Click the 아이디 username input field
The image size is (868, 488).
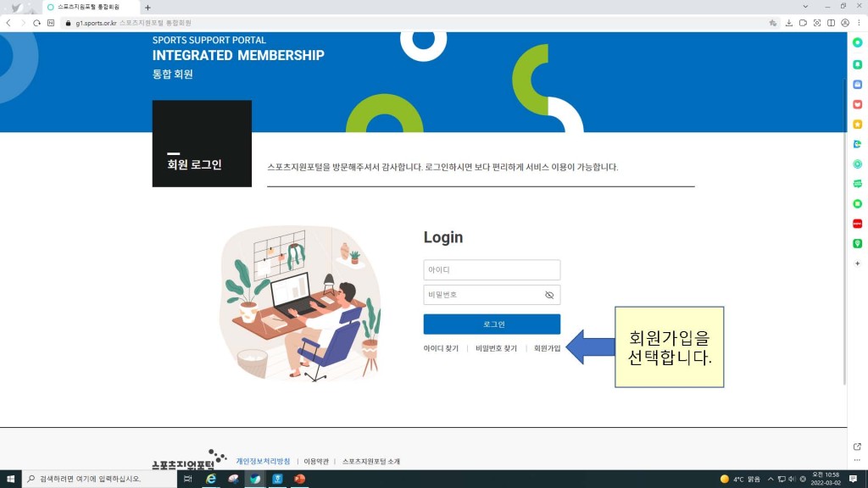point(491,269)
